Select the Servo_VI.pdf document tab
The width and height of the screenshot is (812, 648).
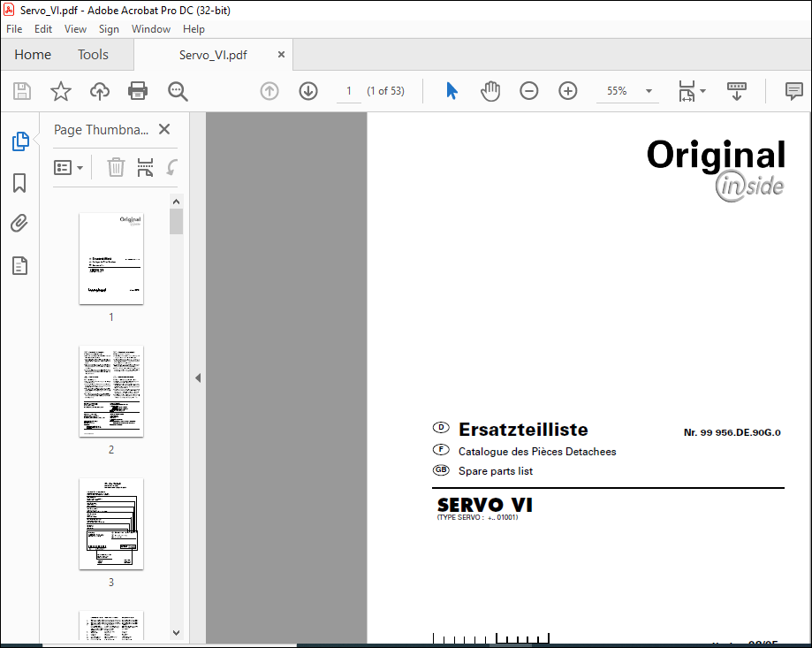213,55
